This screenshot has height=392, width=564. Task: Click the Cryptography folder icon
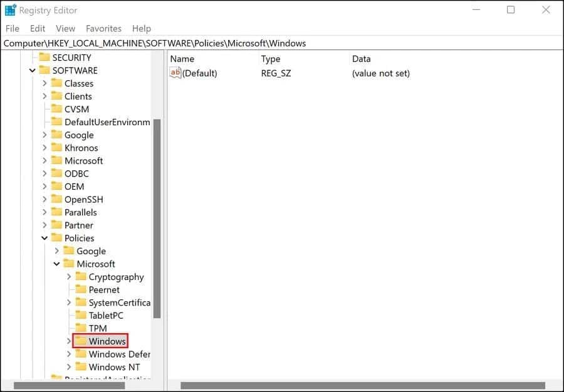tap(82, 277)
